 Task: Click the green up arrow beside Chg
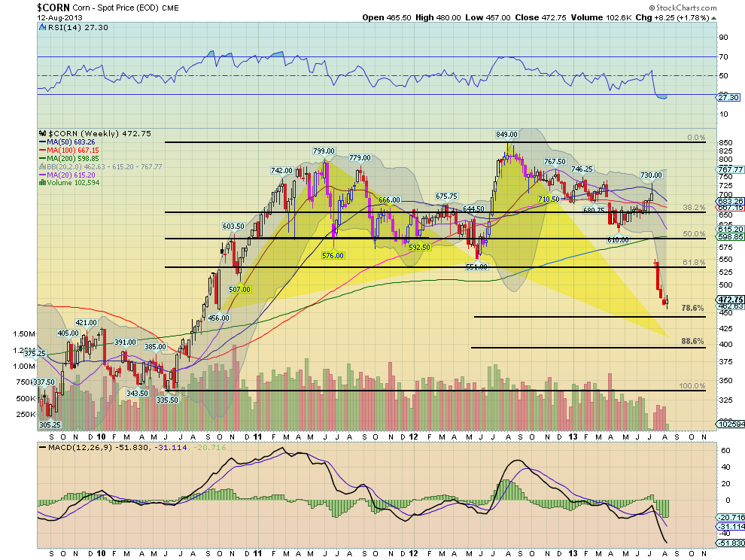(713, 18)
